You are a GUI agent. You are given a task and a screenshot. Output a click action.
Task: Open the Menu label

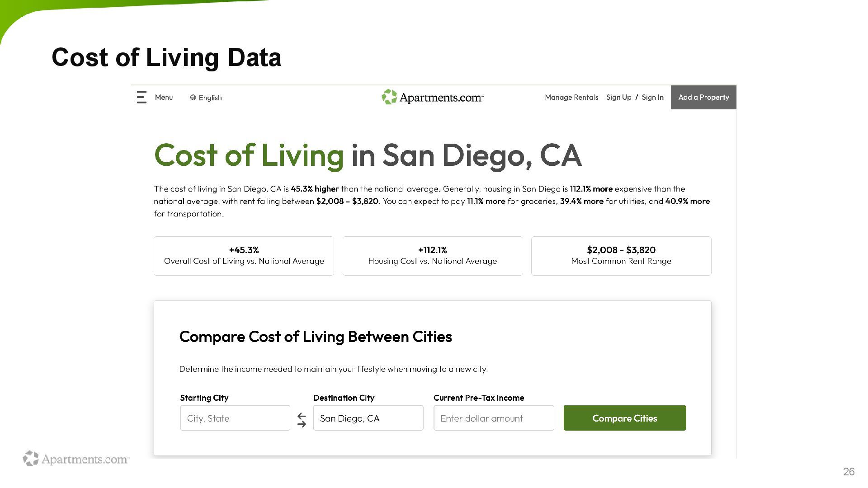click(164, 98)
